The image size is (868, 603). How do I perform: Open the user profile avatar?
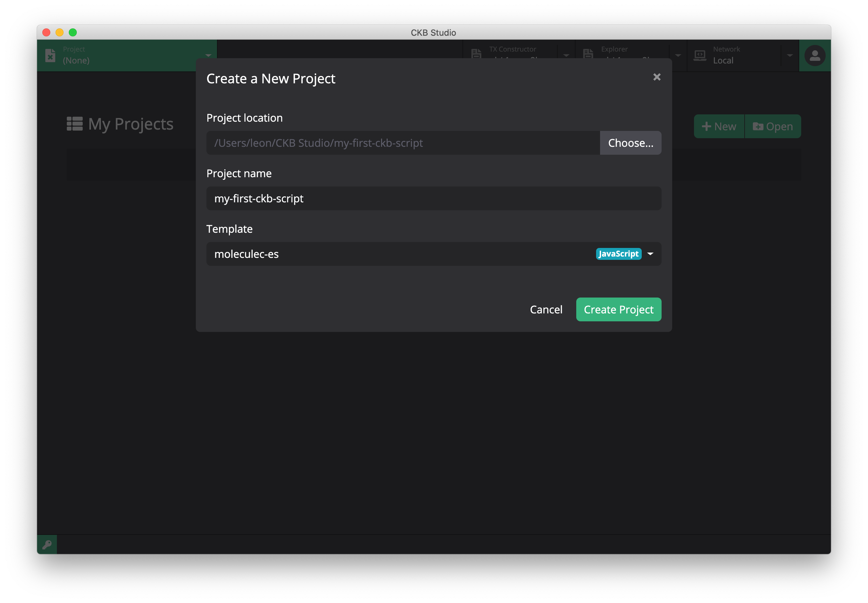(x=815, y=56)
